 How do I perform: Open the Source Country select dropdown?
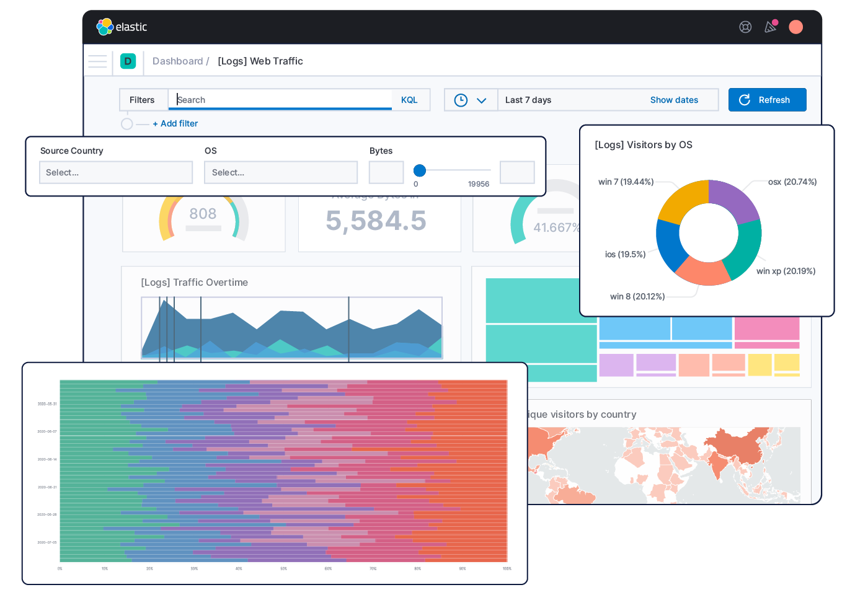pos(116,172)
